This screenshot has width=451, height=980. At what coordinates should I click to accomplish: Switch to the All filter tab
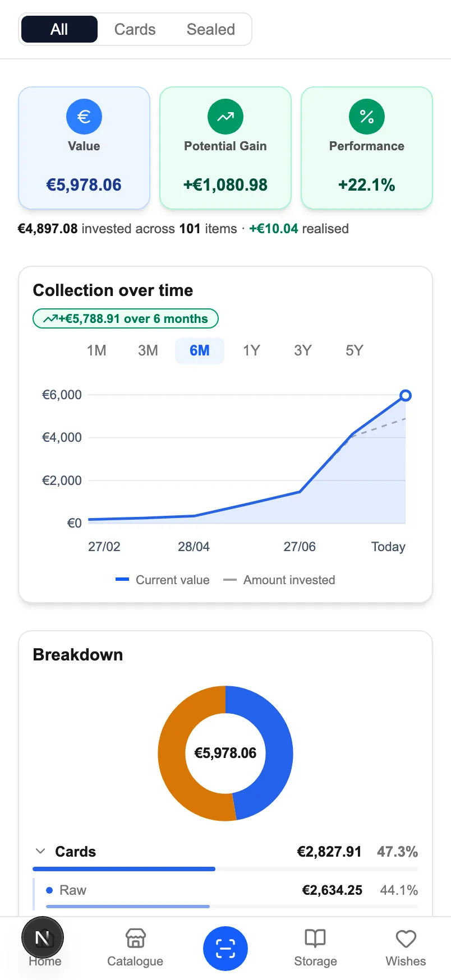(x=59, y=29)
